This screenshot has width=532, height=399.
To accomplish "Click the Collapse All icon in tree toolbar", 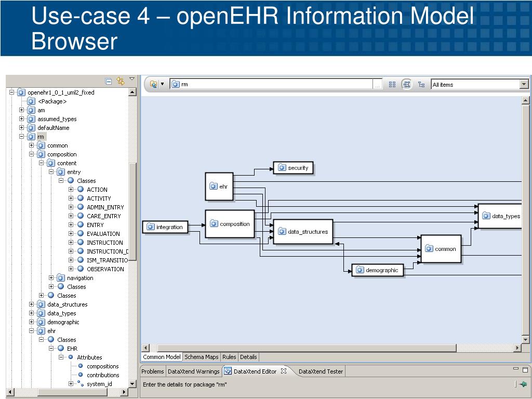I will tap(109, 81).
